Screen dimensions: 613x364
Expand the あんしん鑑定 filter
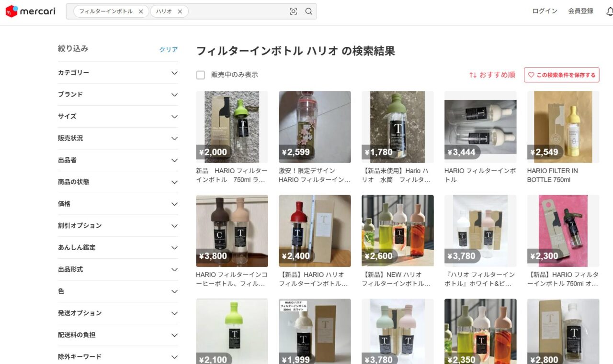(x=118, y=248)
